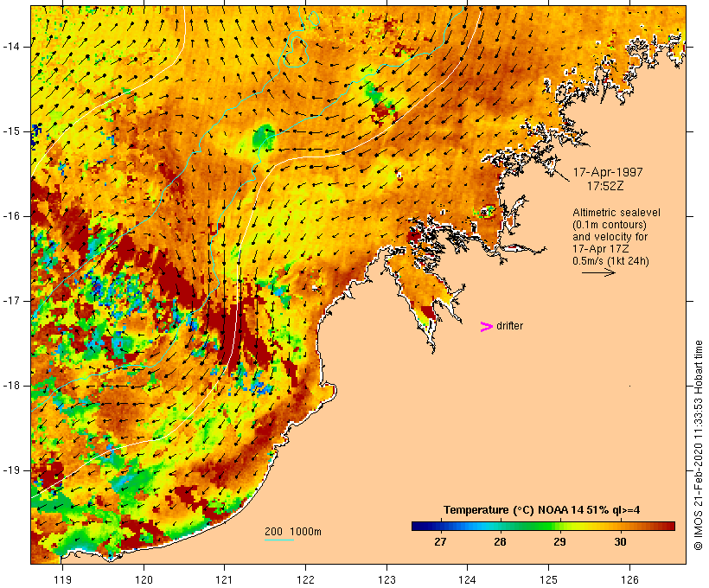Click the longitude axis label '119'

(62, 579)
